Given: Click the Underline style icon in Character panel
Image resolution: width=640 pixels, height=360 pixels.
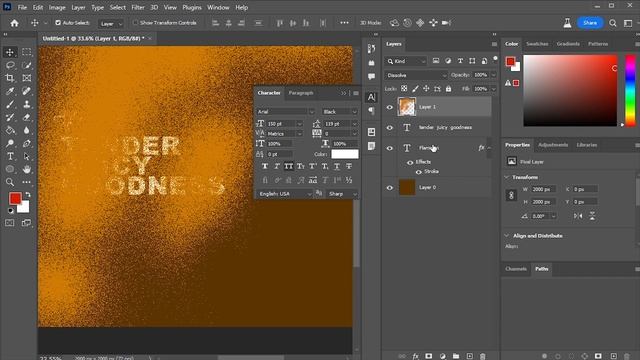Looking at the screenshot, I should pos(337,166).
